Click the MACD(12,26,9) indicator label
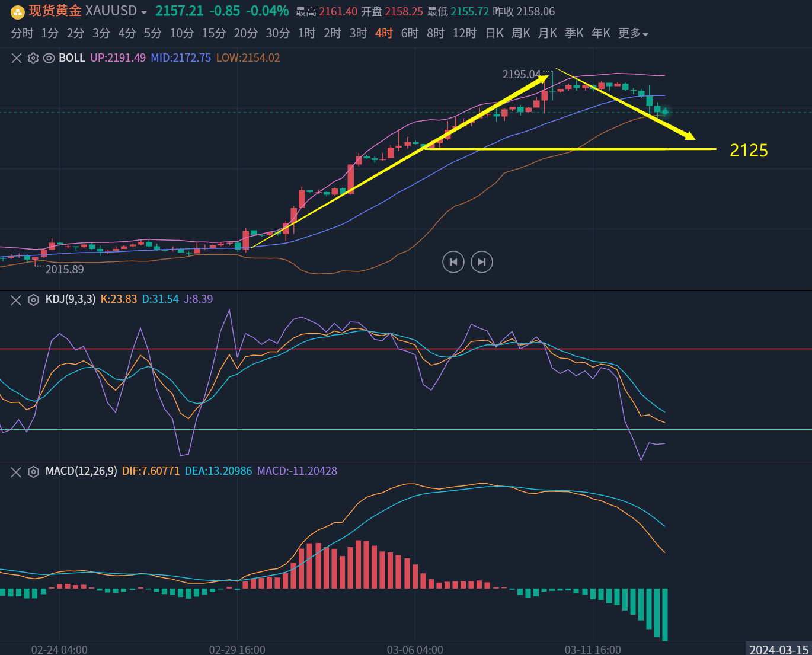 coord(81,471)
